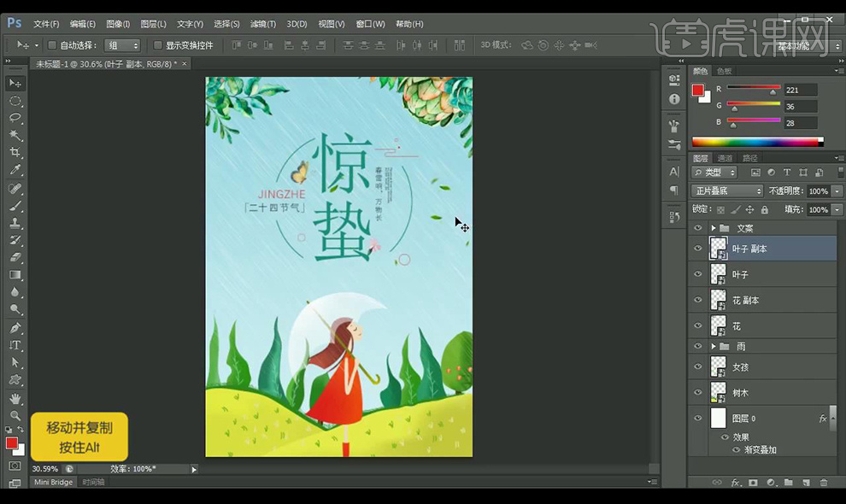
Task: Create a new group with the folder icon
Action: click(788, 483)
